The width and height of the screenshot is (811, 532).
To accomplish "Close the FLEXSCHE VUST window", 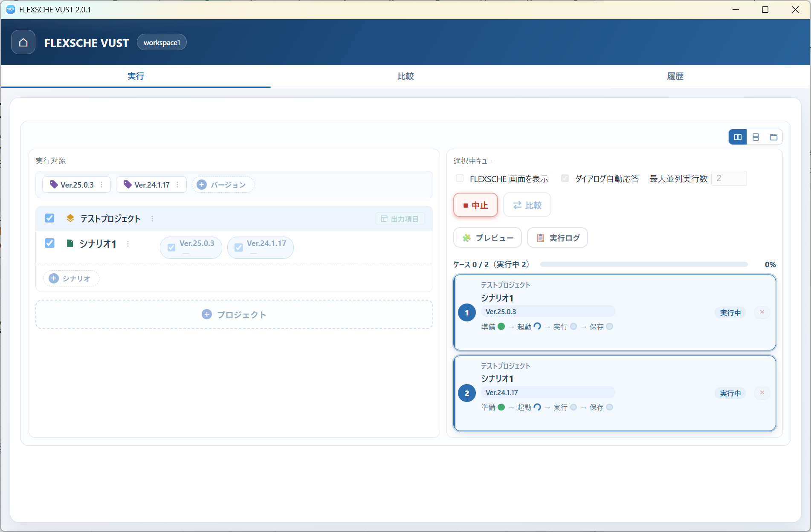I will 795,9.
